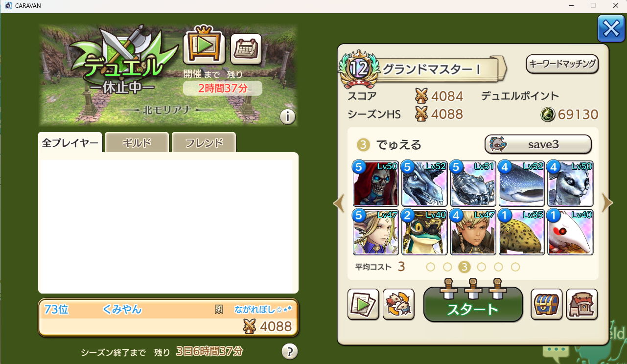Go to previous deck with left arrow
Screen dimensions: 627x364
(339, 203)
